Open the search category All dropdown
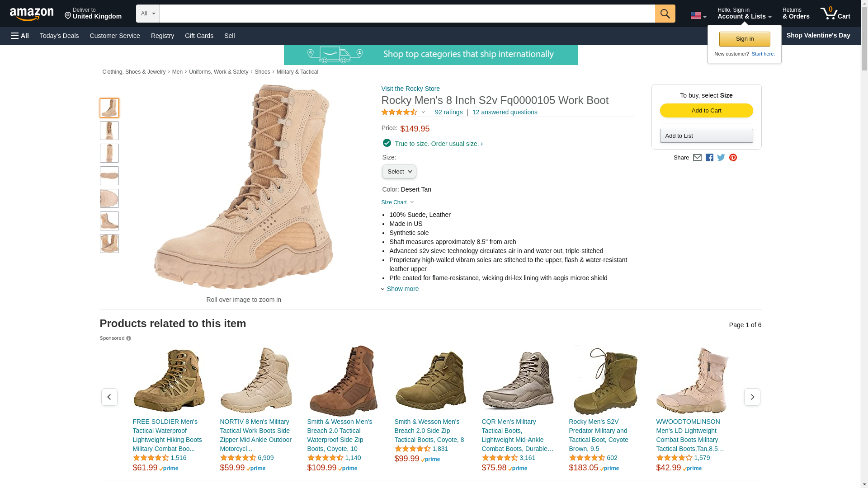The image size is (868, 488). click(147, 14)
